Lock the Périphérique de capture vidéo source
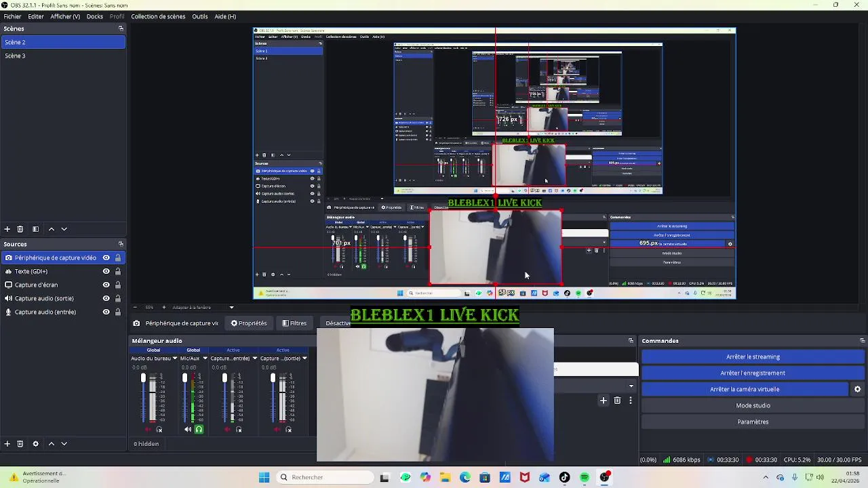868x488 pixels. click(117, 258)
